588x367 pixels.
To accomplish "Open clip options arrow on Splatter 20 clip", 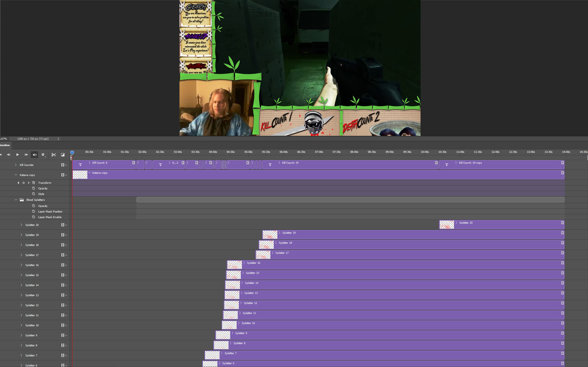I will tap(562, 223).
